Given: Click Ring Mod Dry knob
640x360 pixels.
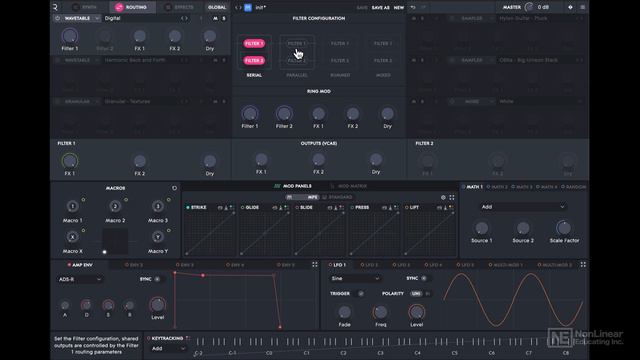Looking at the screenshot, I should click(387, 114).
